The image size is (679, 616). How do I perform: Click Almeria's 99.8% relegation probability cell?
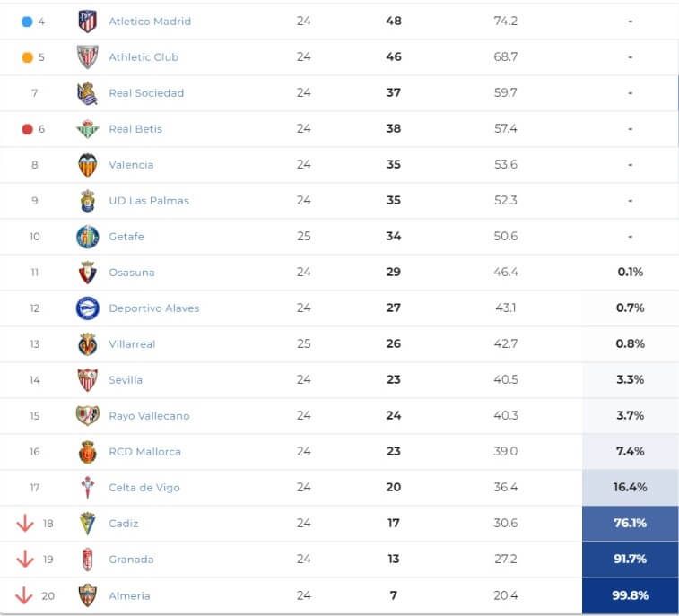(x=630, y=595)
